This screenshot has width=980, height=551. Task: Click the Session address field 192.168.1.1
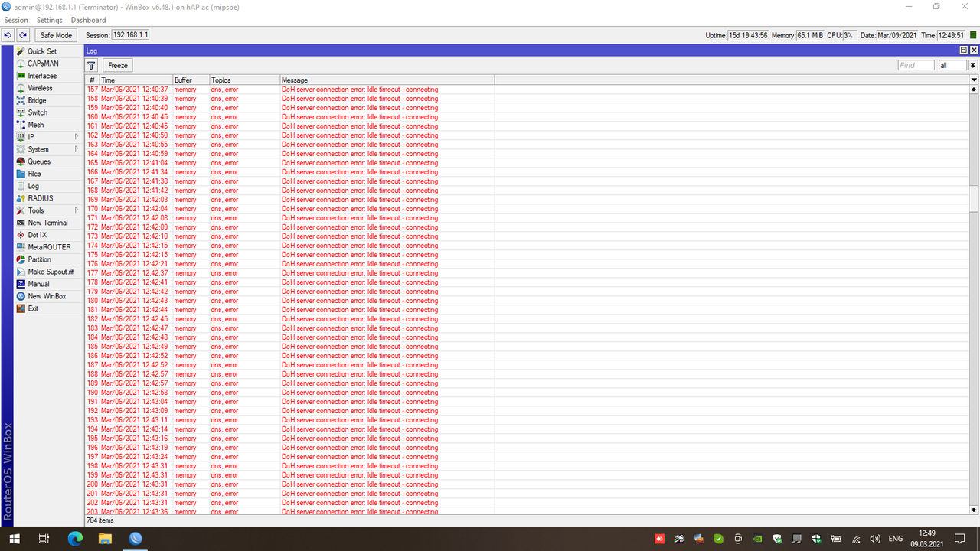point(130,35)
